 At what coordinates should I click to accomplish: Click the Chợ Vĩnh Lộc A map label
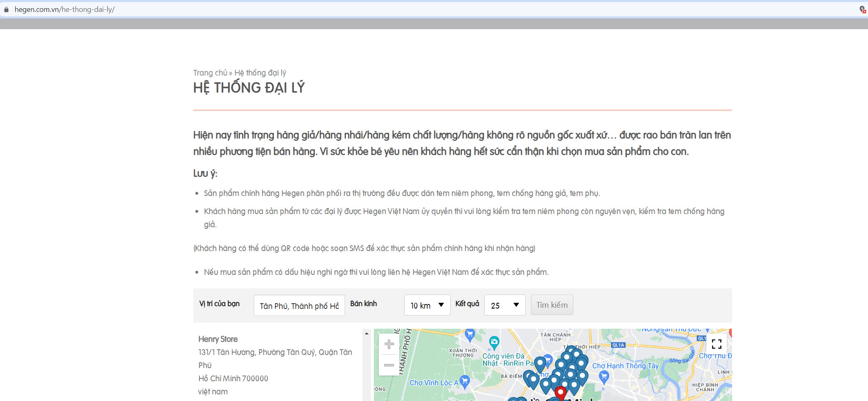pyautogui.click(x=434, y=383)
